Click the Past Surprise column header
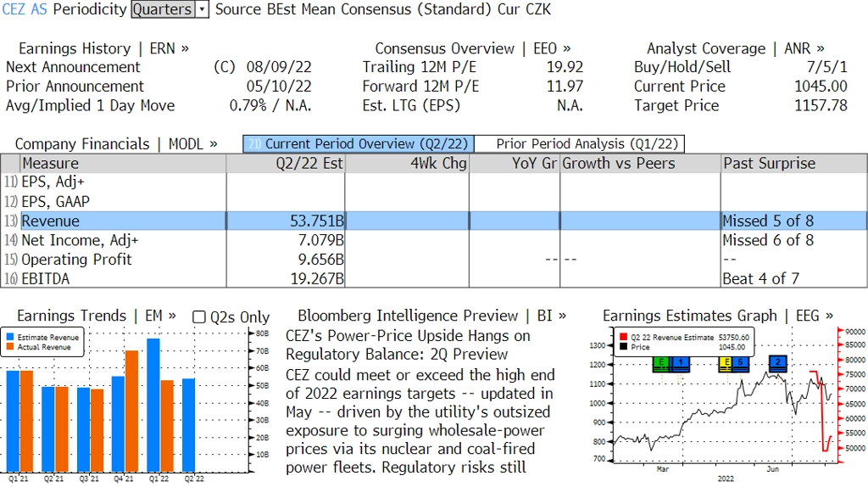Image resolution: width=868 pixels, height=487 pixels. point(793,164)
